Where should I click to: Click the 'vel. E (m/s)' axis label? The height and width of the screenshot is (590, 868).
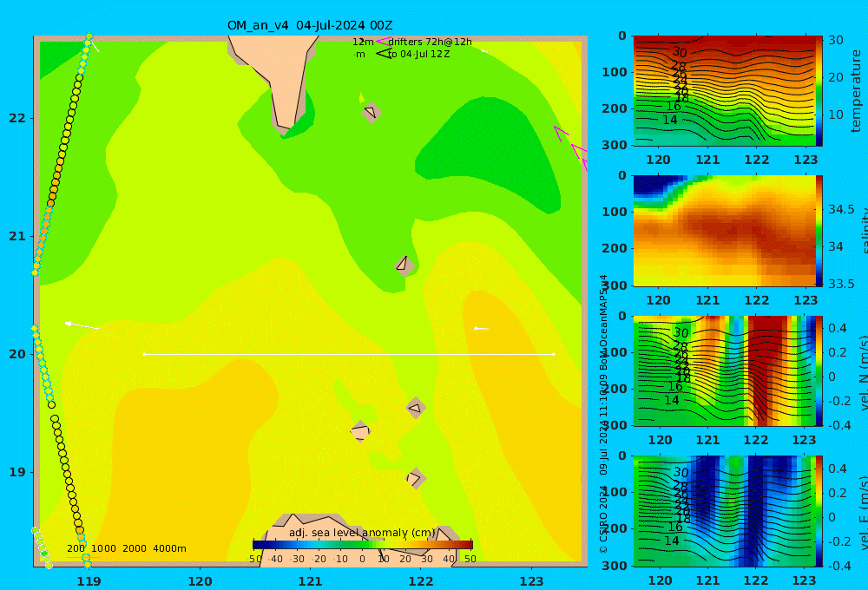click(863, 513)
